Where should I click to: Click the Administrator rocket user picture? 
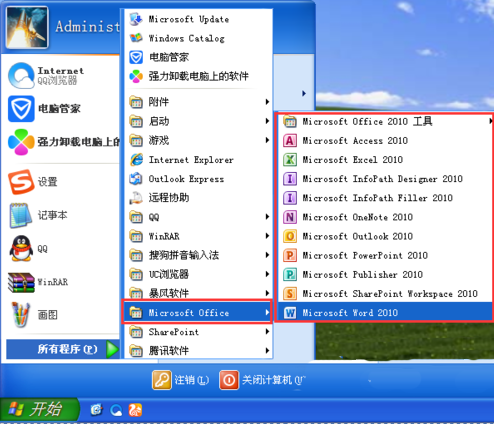pos(27,27)
